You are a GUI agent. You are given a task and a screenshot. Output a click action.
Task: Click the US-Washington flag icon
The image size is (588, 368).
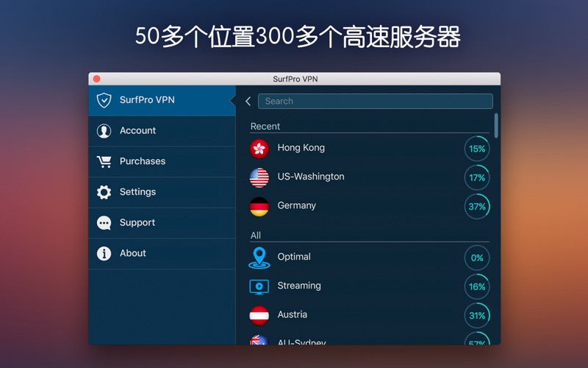(x=259, y=177)
